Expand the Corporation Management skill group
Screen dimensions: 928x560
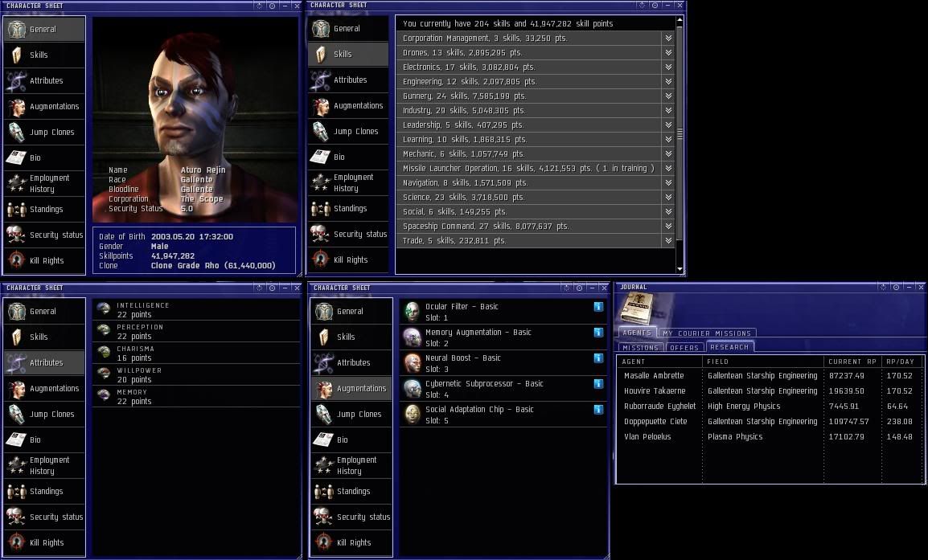point(668,38)
